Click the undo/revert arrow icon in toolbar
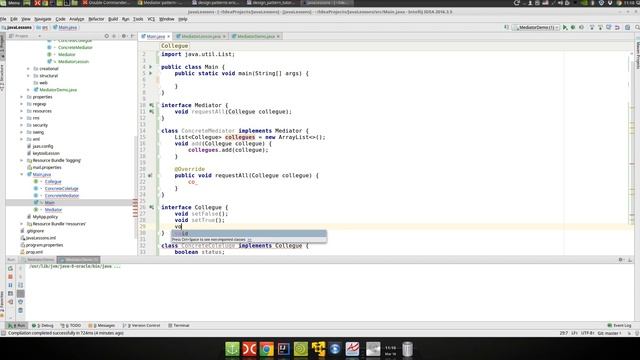Viewport: 640px width, 360px height. click(617, 27)
